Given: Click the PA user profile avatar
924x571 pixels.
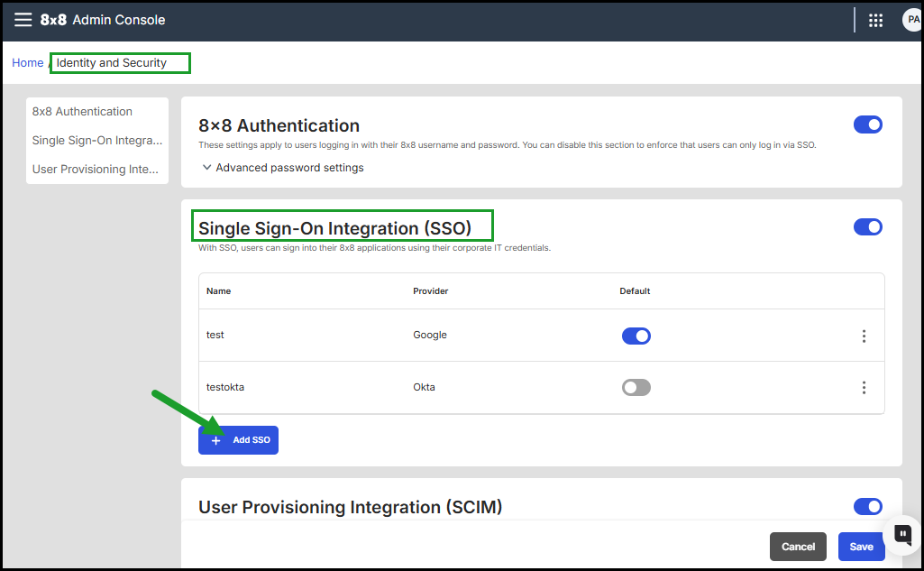Looking at the screenshot, I should (911, 21).
